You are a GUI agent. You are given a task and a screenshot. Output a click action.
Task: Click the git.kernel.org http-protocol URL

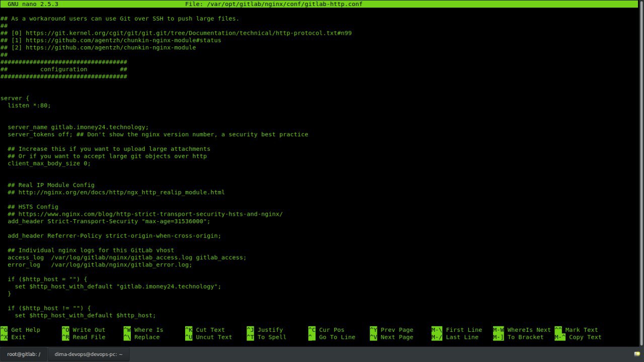189,33
